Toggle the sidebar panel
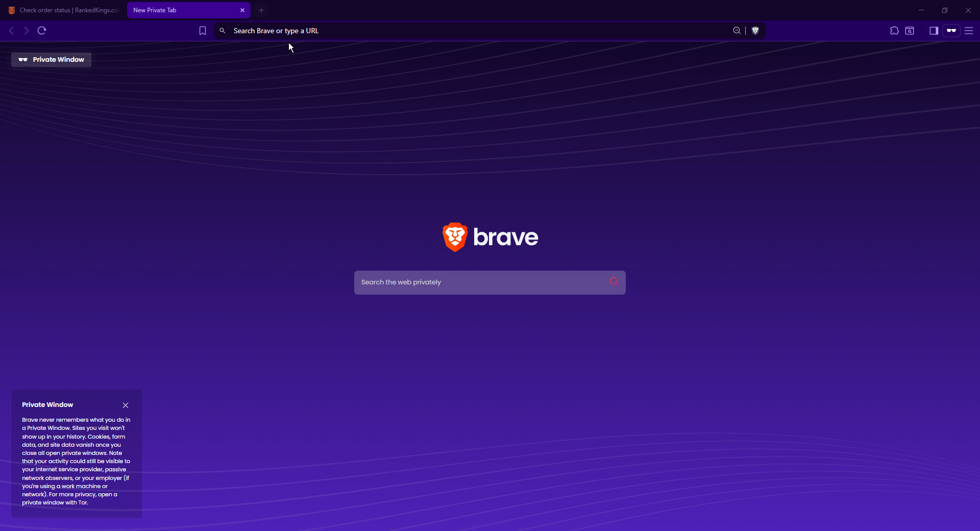This screenshot has width=980, height=531. pyautogui.click(x=934, y=31)
